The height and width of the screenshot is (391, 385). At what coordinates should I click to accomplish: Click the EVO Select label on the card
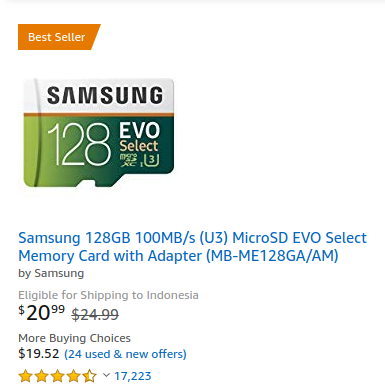tap(140, 137)
